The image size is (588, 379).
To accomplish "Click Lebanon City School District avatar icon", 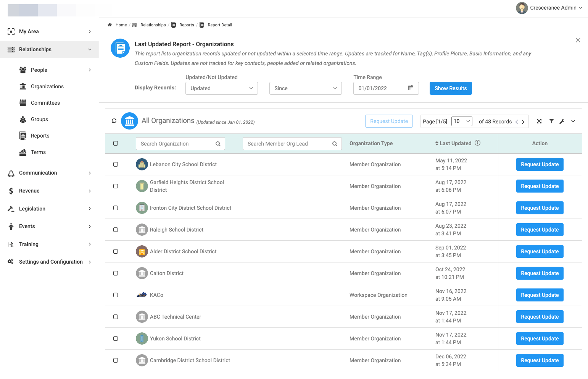I will click(x=142, y=164).
